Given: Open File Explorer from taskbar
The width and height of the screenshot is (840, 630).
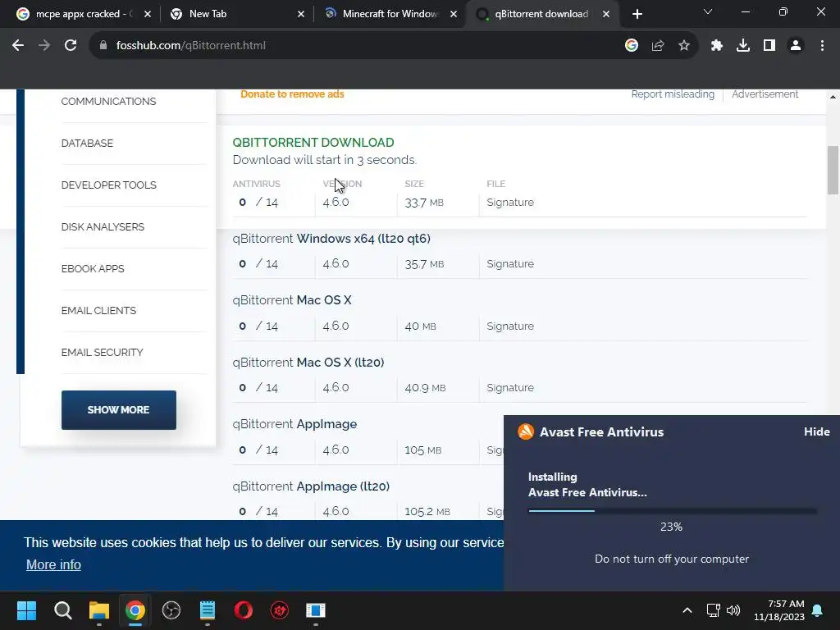Looking at the screenshot, I should click(99, 610).
